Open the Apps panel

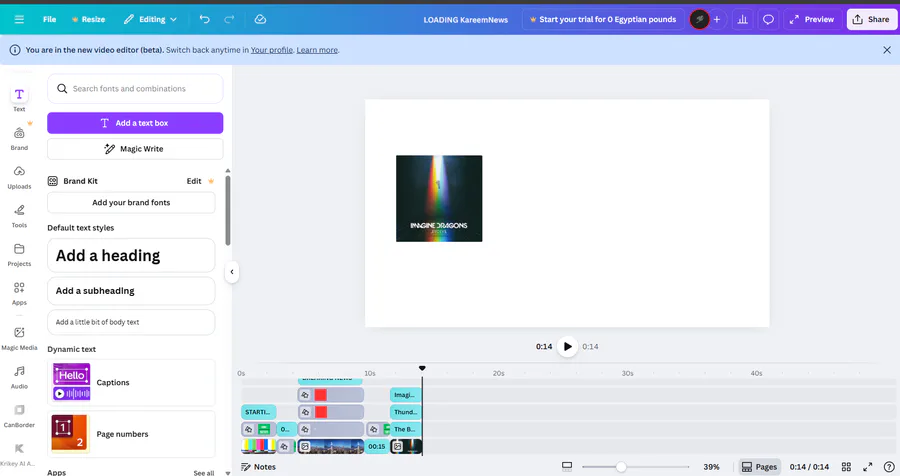[x=19, y=293]
